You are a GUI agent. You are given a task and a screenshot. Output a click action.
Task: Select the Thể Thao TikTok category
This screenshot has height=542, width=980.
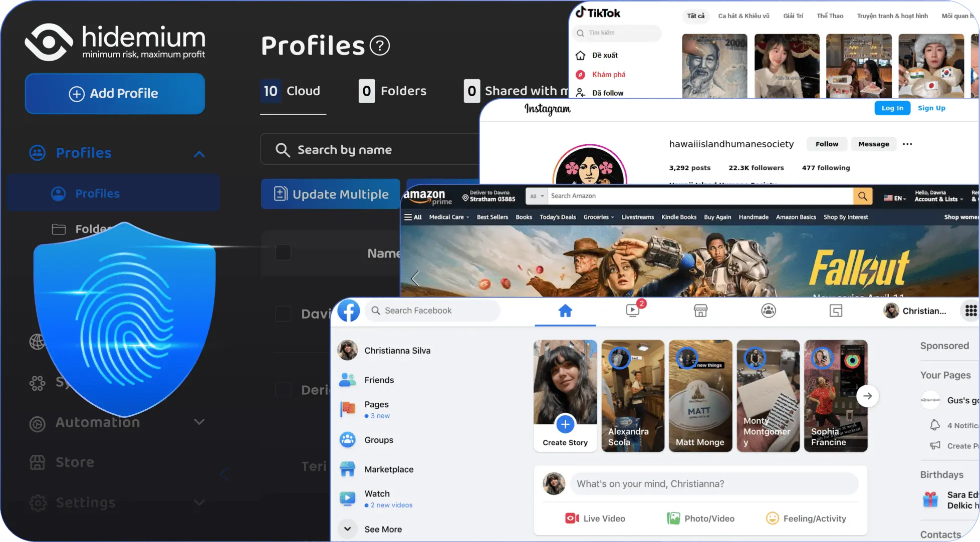830,16
